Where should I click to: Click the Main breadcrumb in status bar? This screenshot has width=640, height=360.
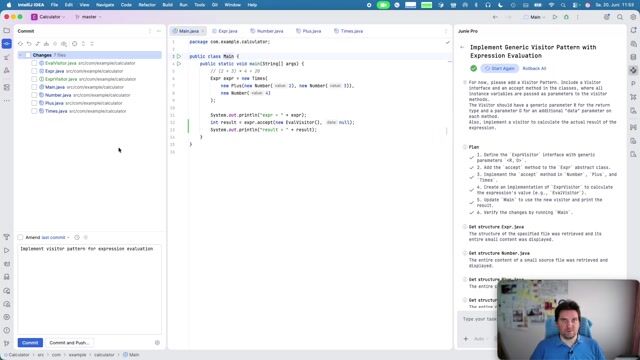click(131, 355)
